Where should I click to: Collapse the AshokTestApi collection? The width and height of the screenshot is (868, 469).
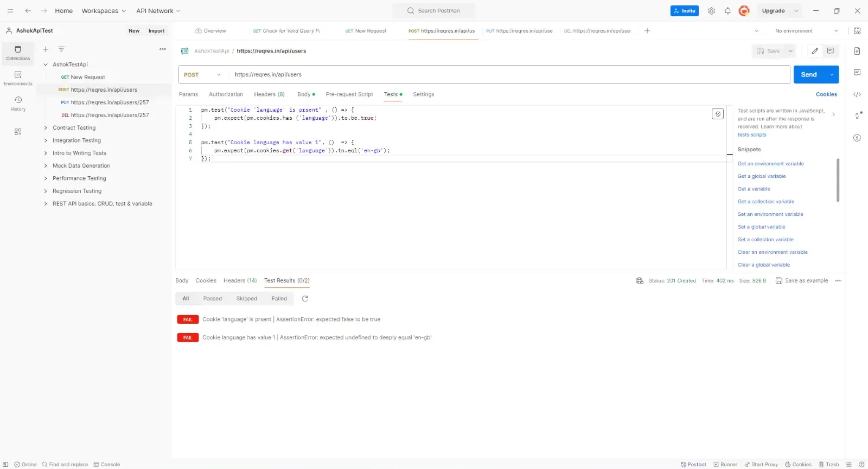tap(46, 65)
